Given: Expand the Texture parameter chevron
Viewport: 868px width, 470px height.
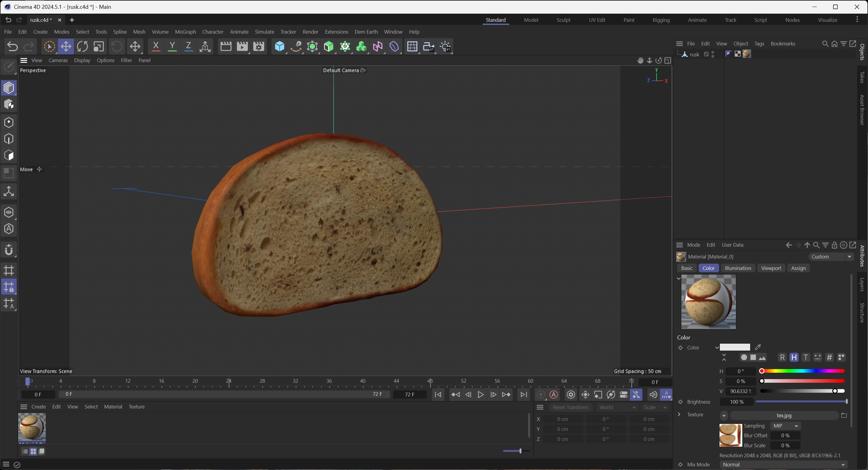Looking at the screenshot, I should click(679, 415).
